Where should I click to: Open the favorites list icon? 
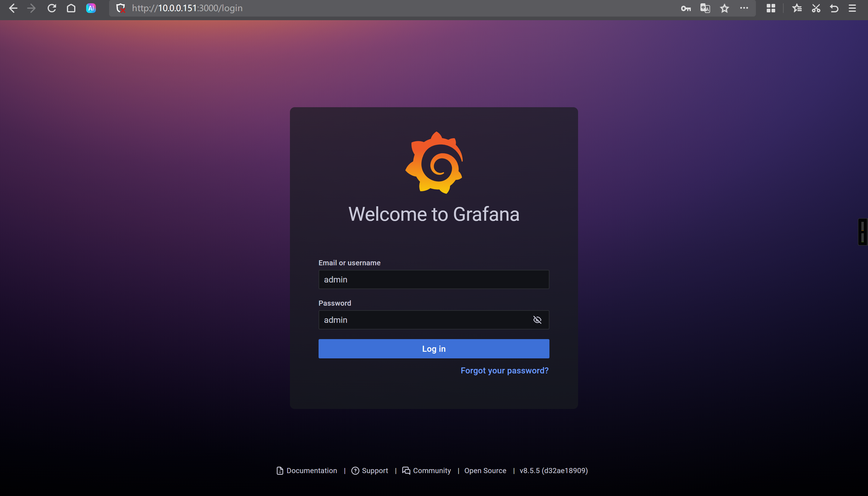[797, 8]
